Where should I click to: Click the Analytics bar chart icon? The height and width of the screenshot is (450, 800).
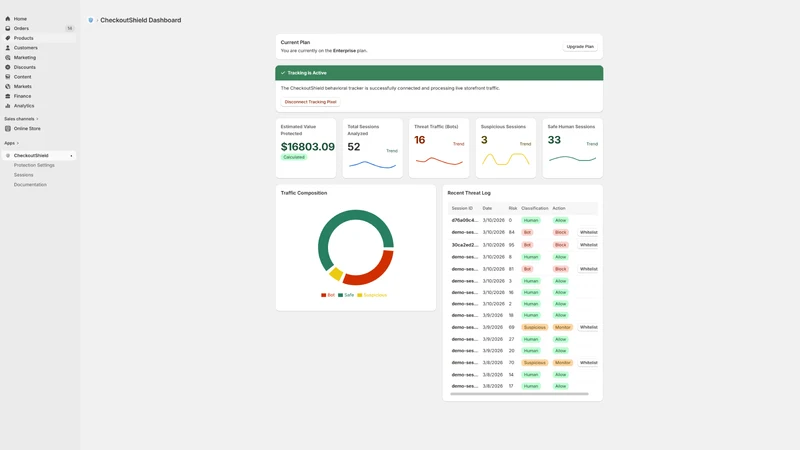tap(8, 106)
